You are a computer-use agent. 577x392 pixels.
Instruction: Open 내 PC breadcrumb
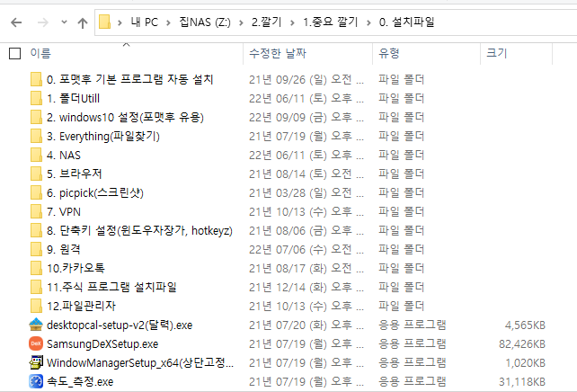[x=144, y=22]
